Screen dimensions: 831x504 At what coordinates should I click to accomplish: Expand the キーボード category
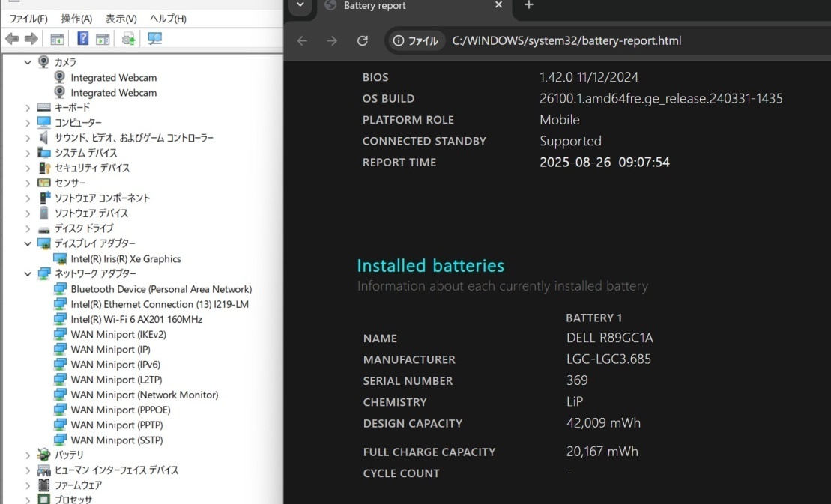[28, 108]
